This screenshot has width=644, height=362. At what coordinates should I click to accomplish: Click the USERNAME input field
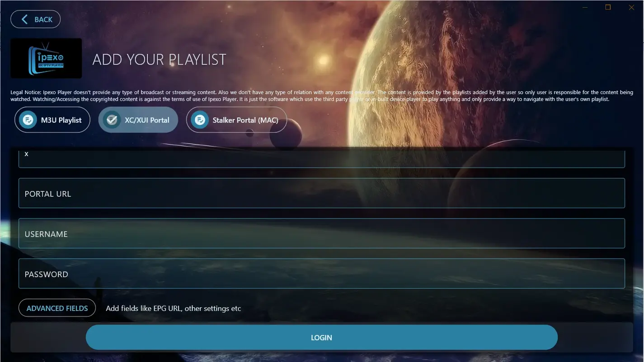[321, 233]
